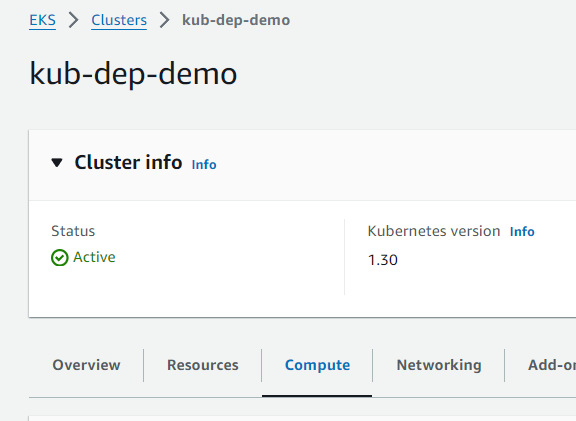Click the chevron between EKS and Clusters
The height and width of the screenshot is (421, 576).
click(73, 20)
